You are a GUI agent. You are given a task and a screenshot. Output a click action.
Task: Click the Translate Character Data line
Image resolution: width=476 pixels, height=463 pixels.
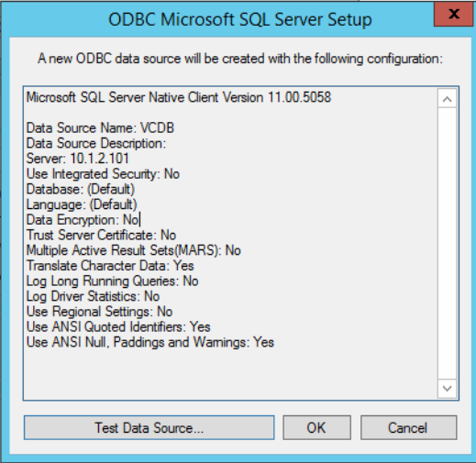point(110,266)
